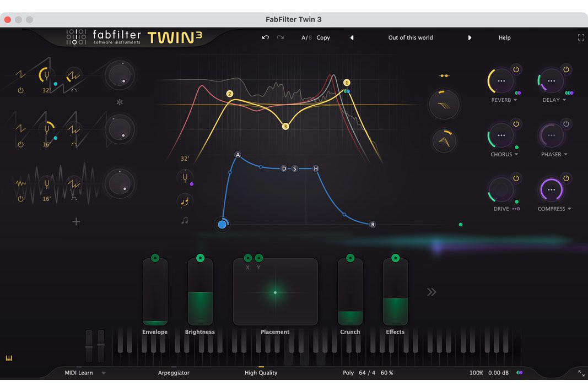This screenshot has height=392, width=588.
Task: Click the tuning fork icon with purple dot
Action: [x=185, y=177]
